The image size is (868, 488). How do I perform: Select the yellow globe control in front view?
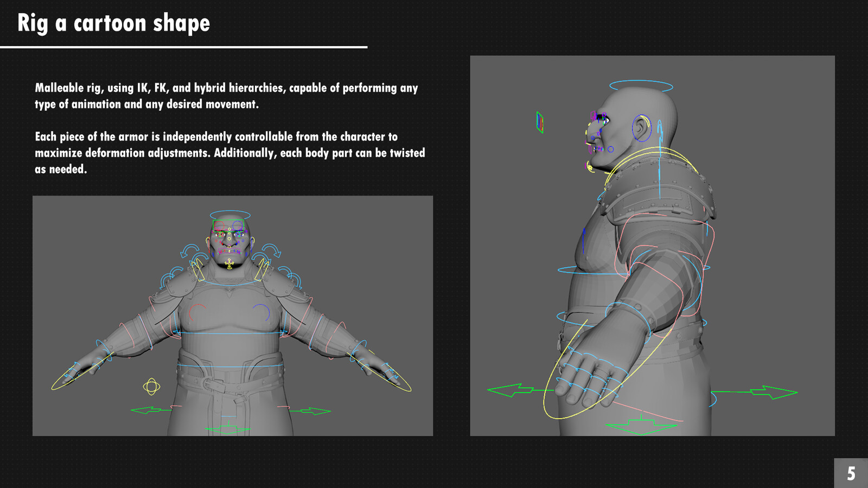(151, 387)
